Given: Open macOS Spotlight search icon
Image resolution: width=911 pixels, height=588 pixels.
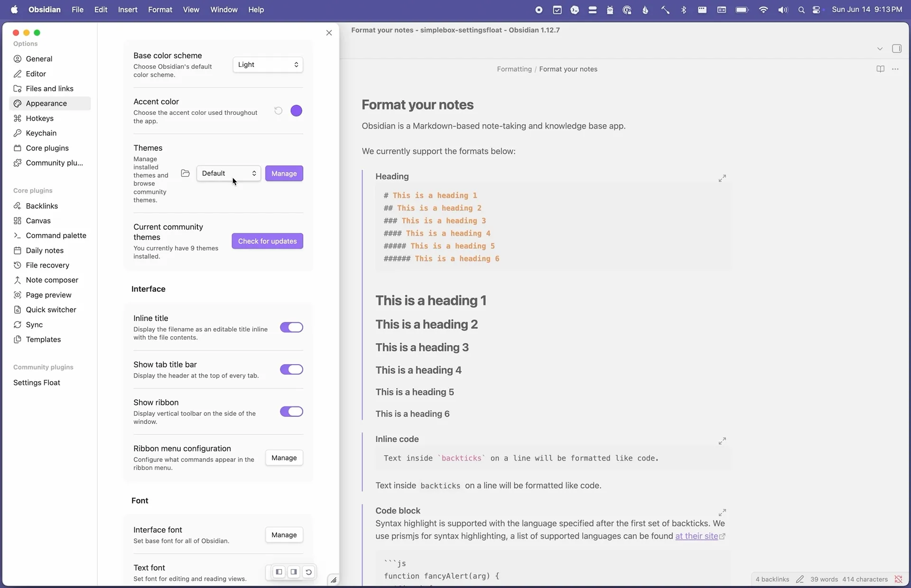Looking at the screenshot, I should click(x=801, y=10).
